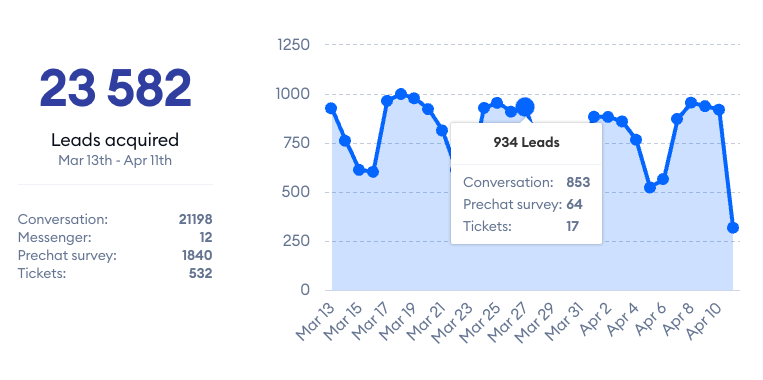The width and height of the screenshot is (763, 380).
Task: Select the first data point at Mar 13
Action: point(331,108)
